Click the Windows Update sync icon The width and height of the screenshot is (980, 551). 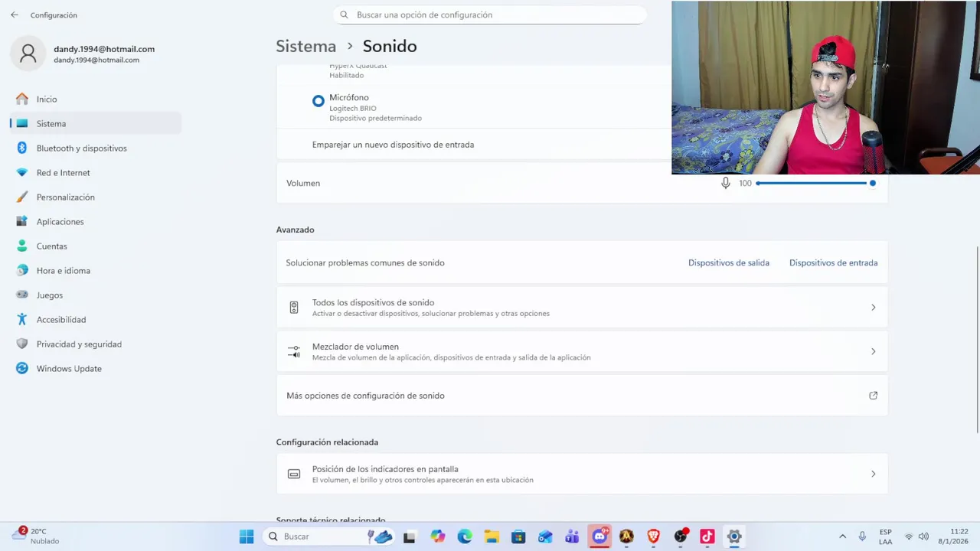pos(22,369)
